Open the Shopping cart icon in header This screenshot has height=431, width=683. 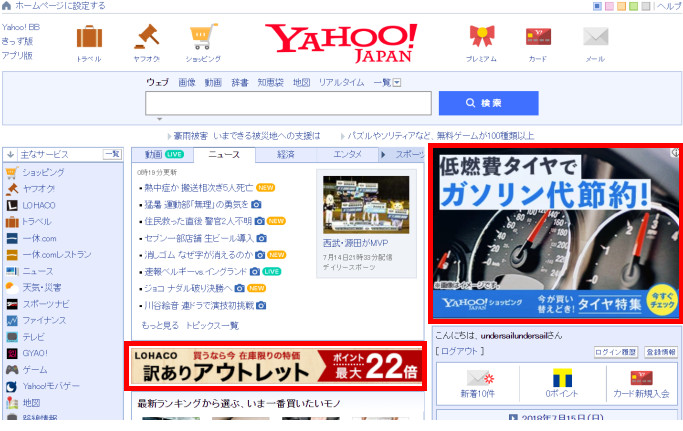(x=204, y=36)
